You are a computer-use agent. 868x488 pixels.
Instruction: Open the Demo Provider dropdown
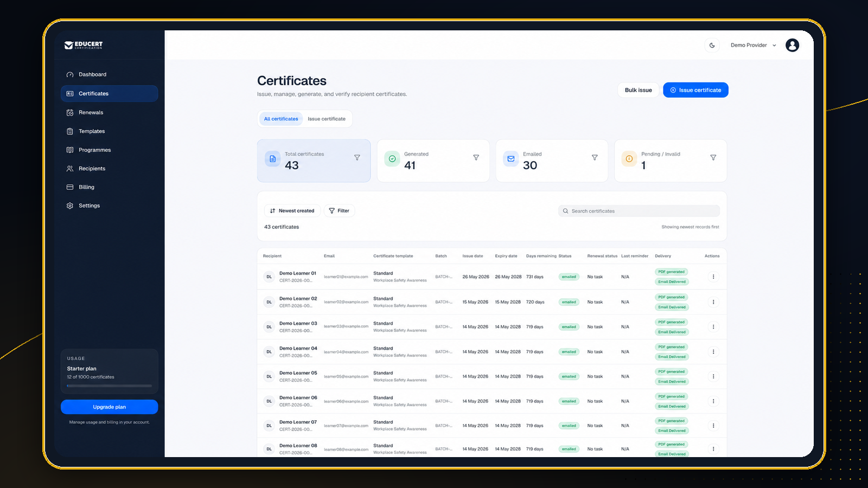tap(753, 45)
